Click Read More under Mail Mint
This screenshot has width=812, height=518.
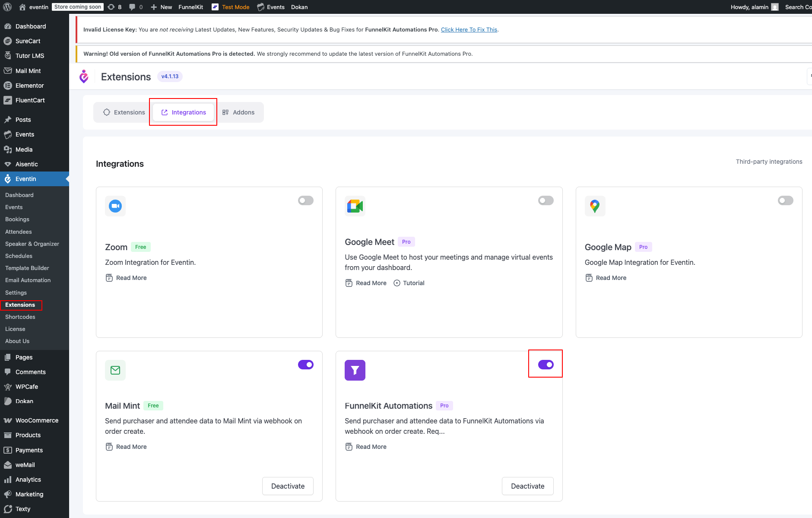[126, 447]
